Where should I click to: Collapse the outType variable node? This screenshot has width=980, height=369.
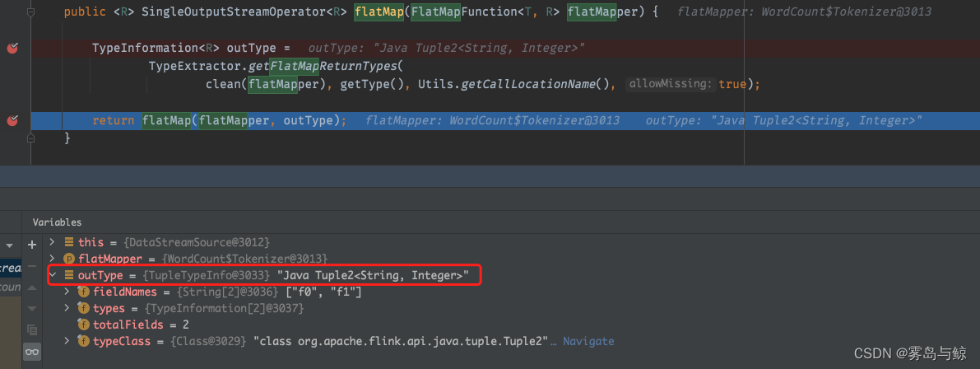(x=53, y=275)
